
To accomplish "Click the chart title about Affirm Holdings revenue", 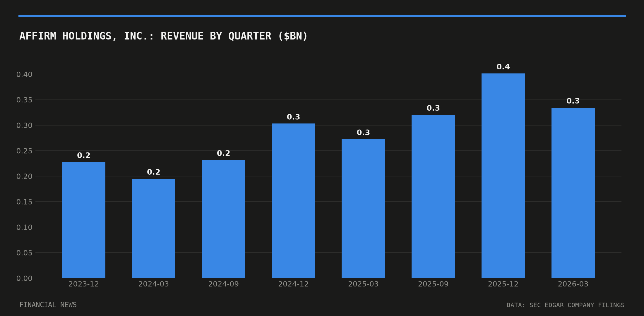I will [163, 36].
